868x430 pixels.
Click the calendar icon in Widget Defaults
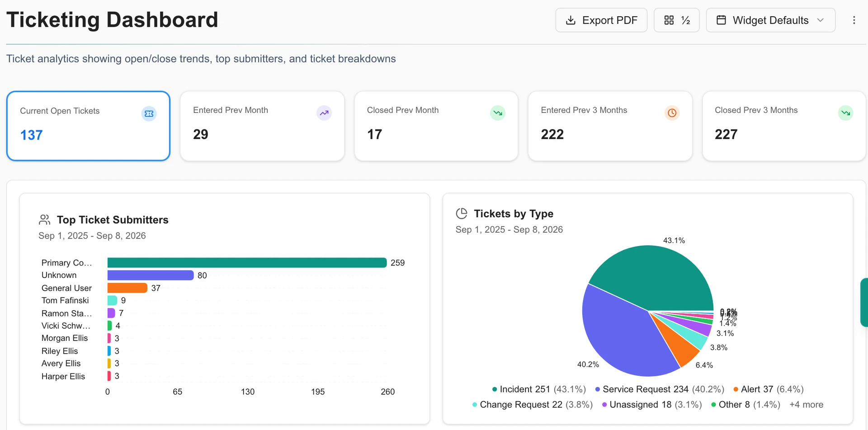point(722,20)
